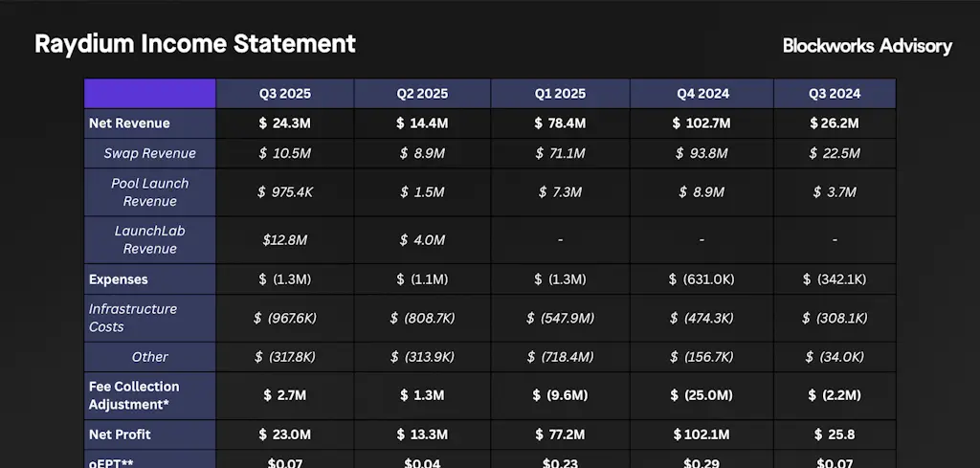Viewport: 980px width, 468px height.
Task: Click the Expenses row label
Action: (119, 279)
